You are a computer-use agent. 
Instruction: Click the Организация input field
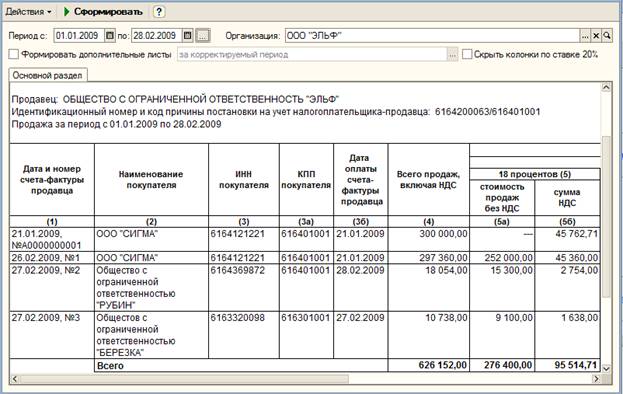click(x=432, y=36)
